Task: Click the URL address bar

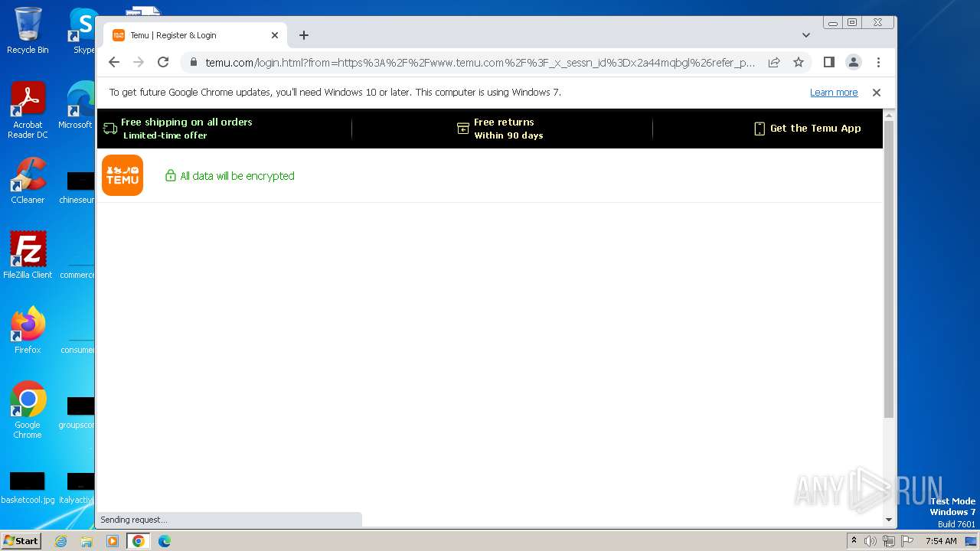Action: [480, 62]
